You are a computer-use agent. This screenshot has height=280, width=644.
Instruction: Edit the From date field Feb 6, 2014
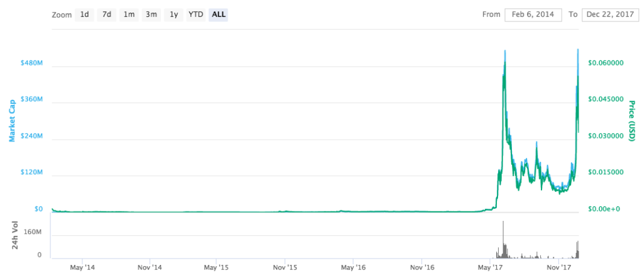coord(533,14)
